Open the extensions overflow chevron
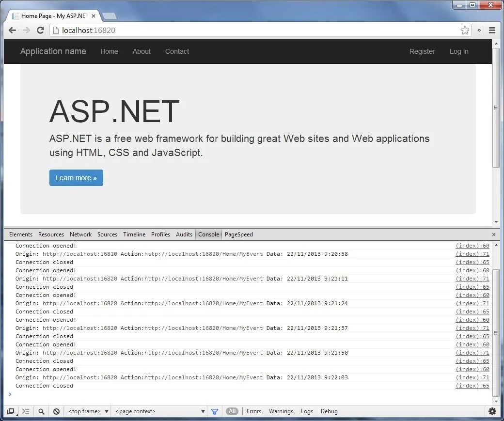 (x=479, y=30)
